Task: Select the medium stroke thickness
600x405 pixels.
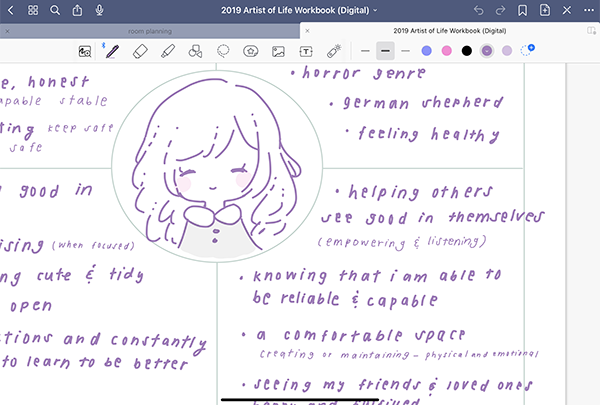Action: pyautogui.click(x=385, y=50)
